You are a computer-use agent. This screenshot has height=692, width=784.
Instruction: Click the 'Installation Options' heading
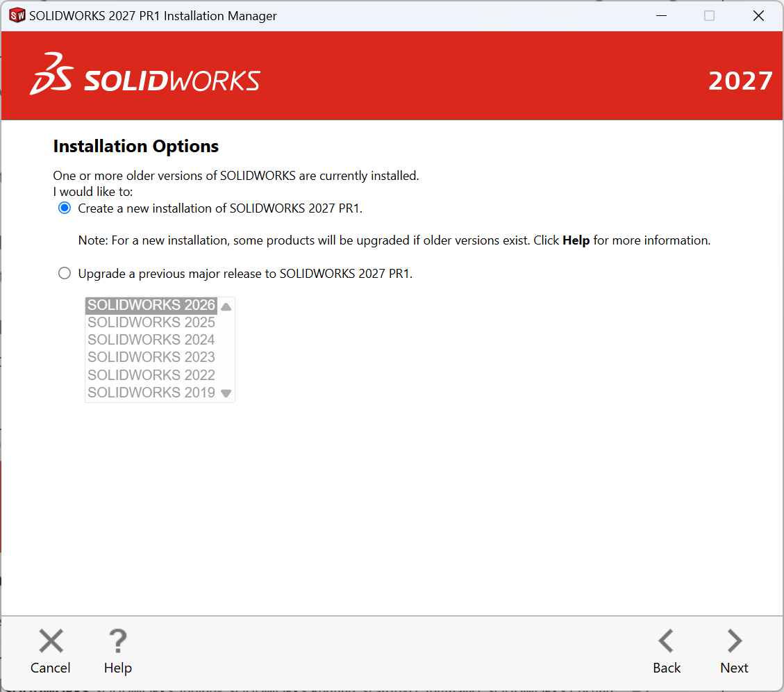tap(136, 147)
